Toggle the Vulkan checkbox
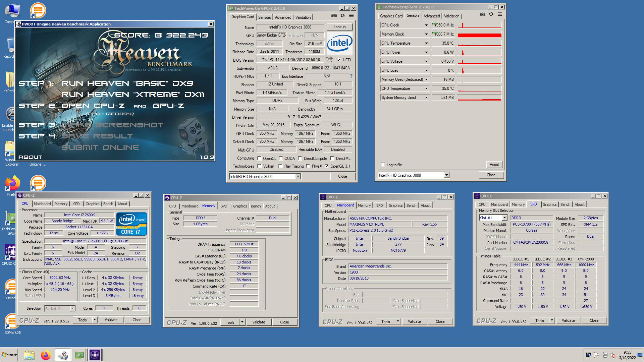The width and height of the screenshot is (644, 362). tap(259, 166)
